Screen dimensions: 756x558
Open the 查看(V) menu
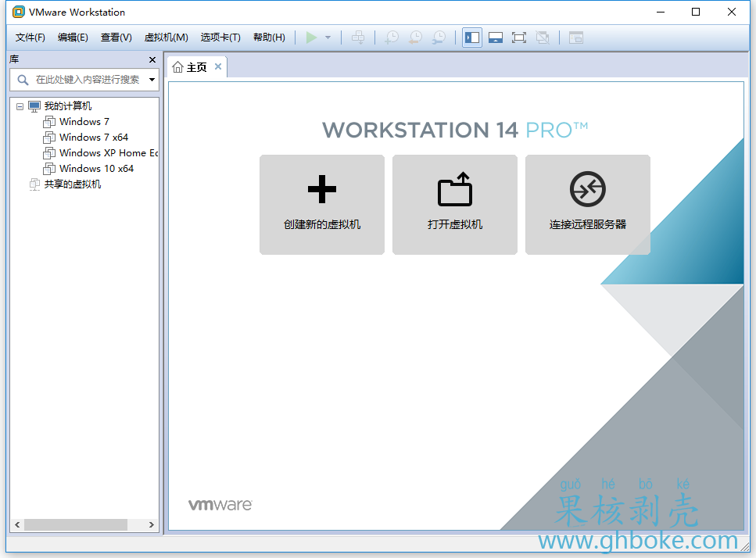(116, 38)
